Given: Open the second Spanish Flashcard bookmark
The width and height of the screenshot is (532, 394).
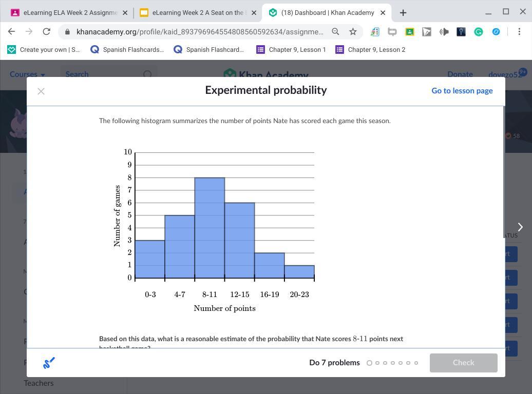Looking at the screenshot, I should (208, 49).
